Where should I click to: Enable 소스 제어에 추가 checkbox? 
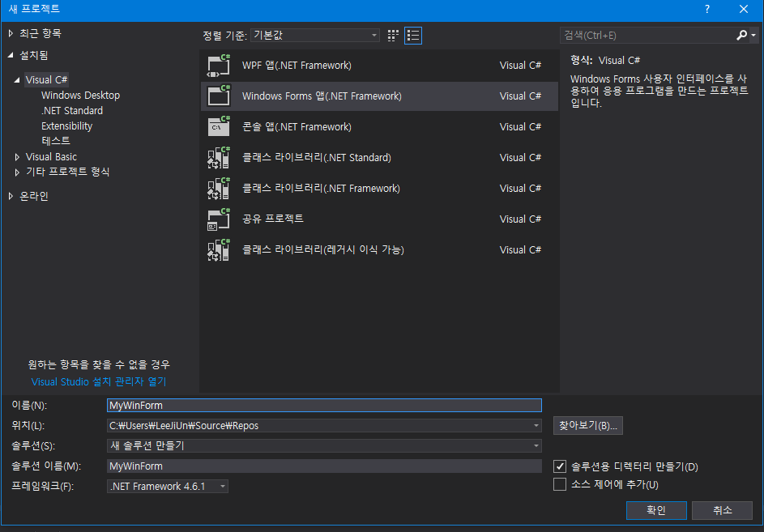pyautogui.click(x=560, y=484)
